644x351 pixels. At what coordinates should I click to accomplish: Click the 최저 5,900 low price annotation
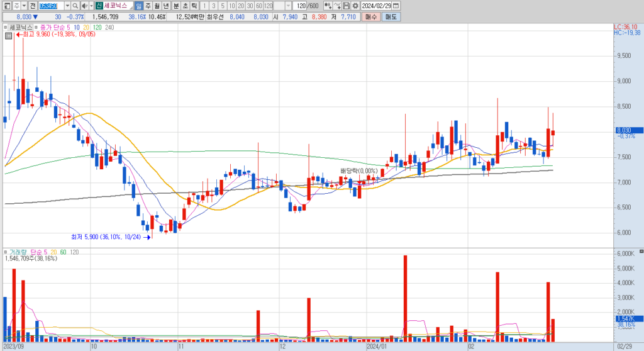click(111, 237)
